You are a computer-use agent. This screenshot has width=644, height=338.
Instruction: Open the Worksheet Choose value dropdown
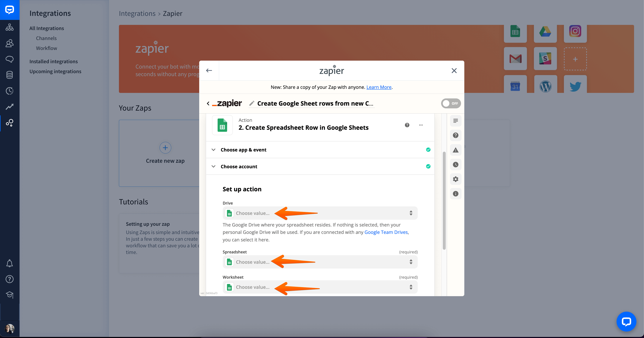(320, 287)
